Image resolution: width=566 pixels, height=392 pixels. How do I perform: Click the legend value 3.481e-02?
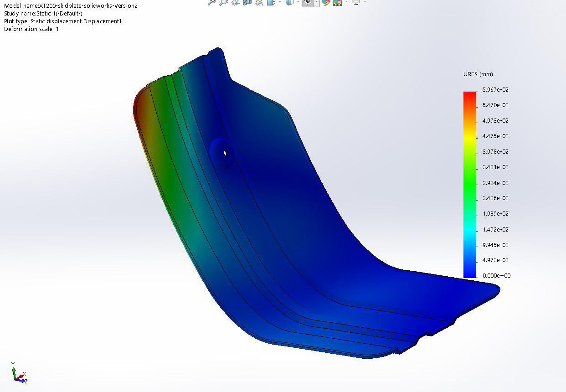495,167
